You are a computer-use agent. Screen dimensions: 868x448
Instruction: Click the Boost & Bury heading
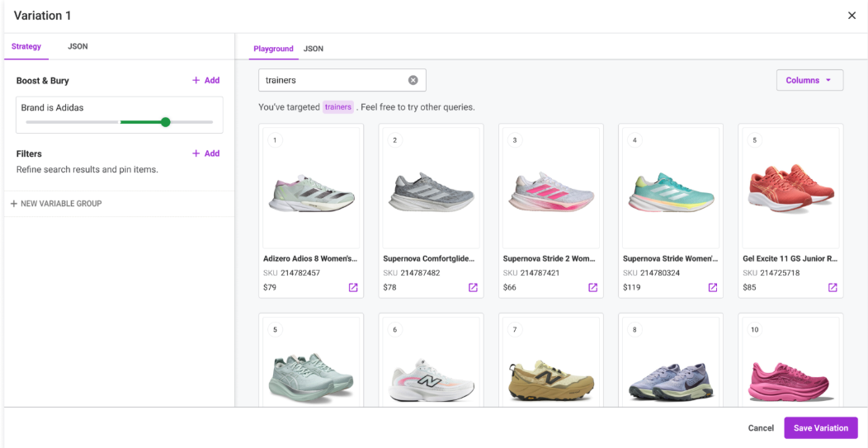tap(43, 80)
